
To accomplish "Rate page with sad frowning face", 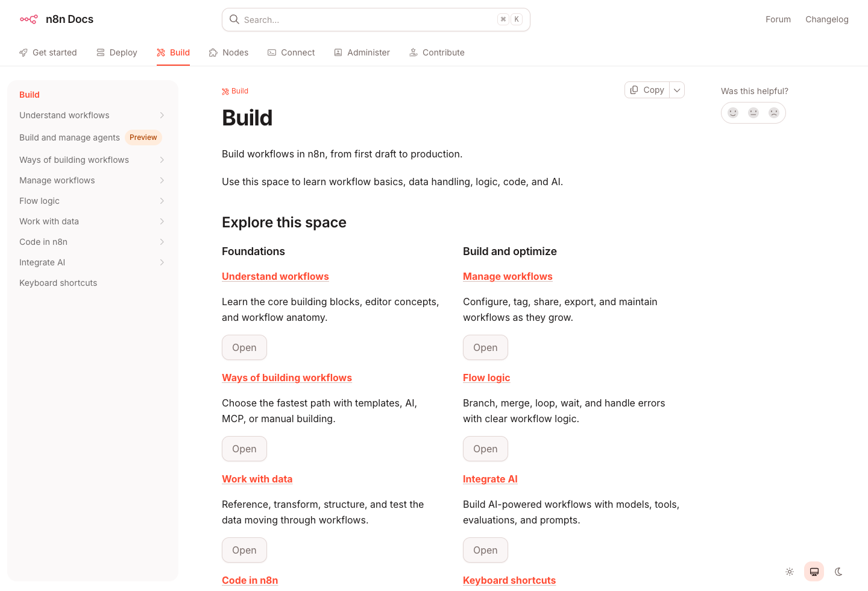I will pyautogui.click(x=774, y=113).
